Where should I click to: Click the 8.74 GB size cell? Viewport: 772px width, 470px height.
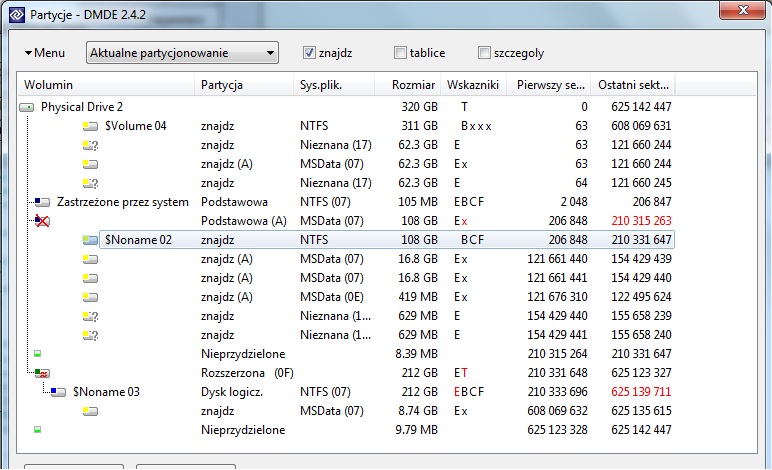pos(417,411)
